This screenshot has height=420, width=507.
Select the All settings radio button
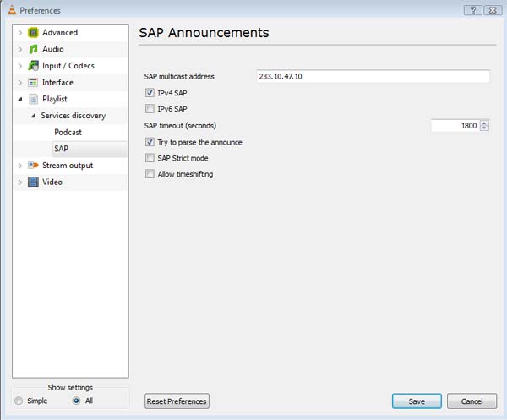(x=76, y=401)
